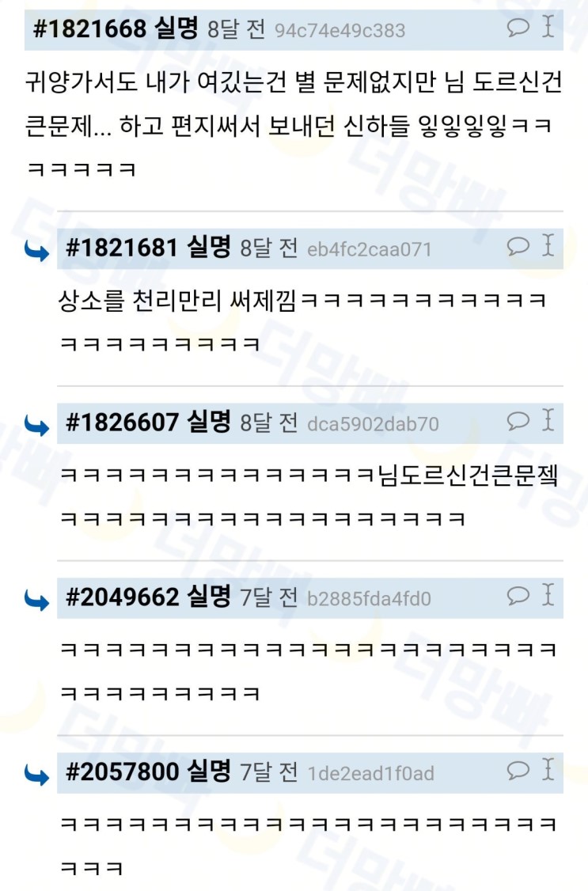
Task: Click reply bubble icon on comment #1826607
Action: point(518,420)
